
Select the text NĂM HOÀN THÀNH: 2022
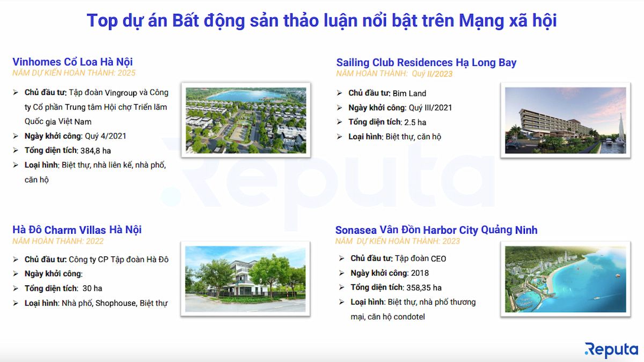click(59, 241)
